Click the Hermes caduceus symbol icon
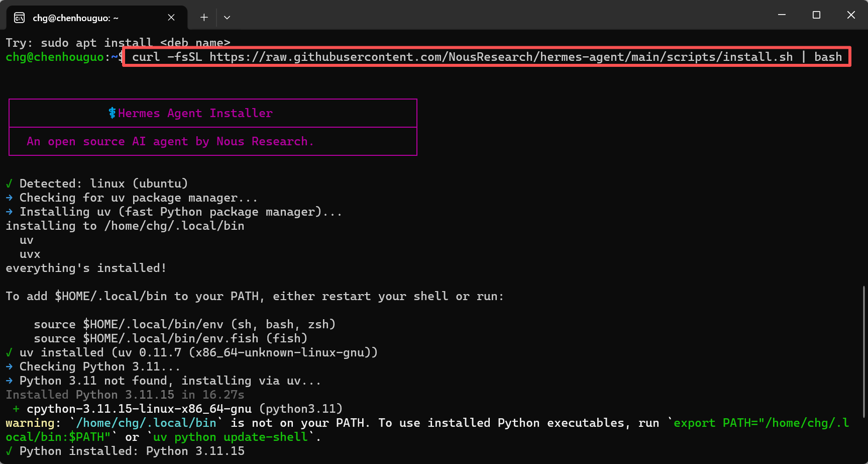This screenshot has width=868, height=464. 113,113
